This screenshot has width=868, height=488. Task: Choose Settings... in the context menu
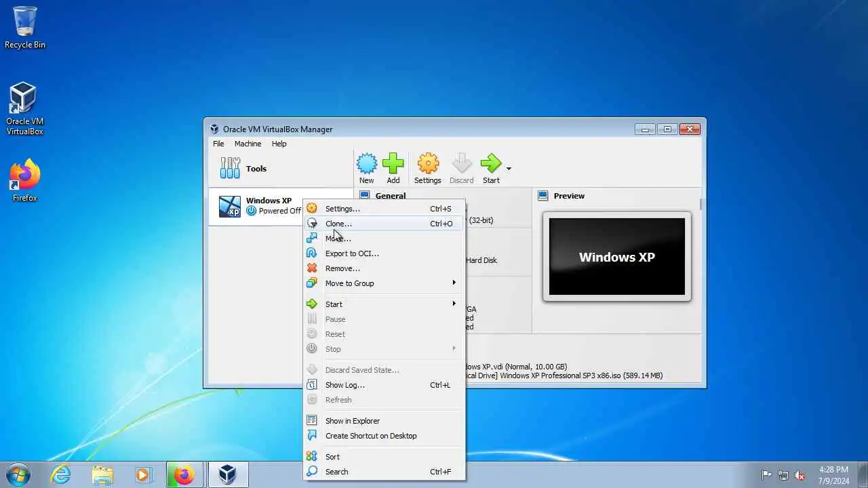click(x=384, y=209)
